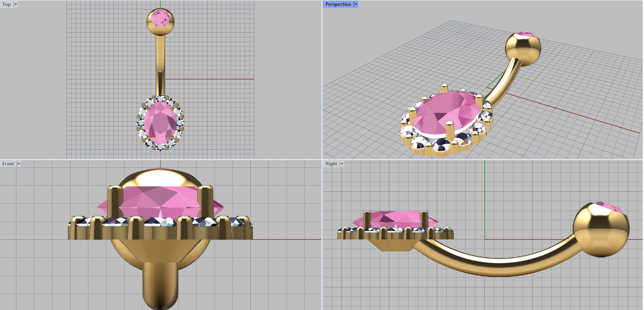The width and height of the screenshot is (644, 310).
Task: Click the Right viewport title label
Action: pyautogui.click(x=331, y=164)
